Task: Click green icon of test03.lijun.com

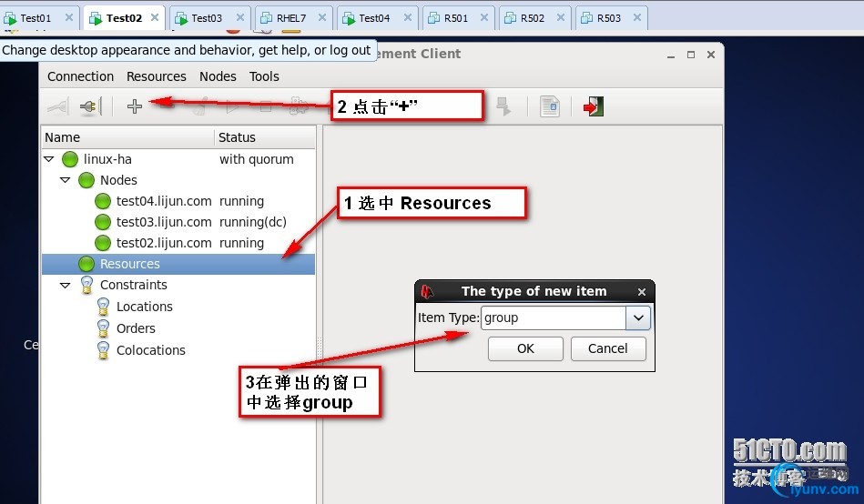Action: tap(103, 222)
